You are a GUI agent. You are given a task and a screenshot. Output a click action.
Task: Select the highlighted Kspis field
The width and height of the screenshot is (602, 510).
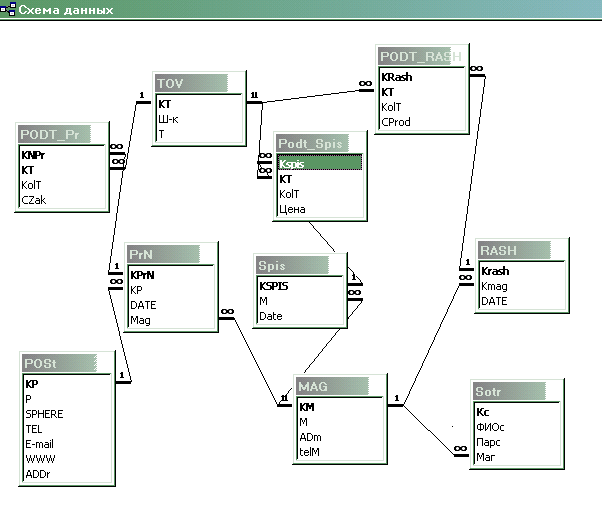(x=319, y=163)
